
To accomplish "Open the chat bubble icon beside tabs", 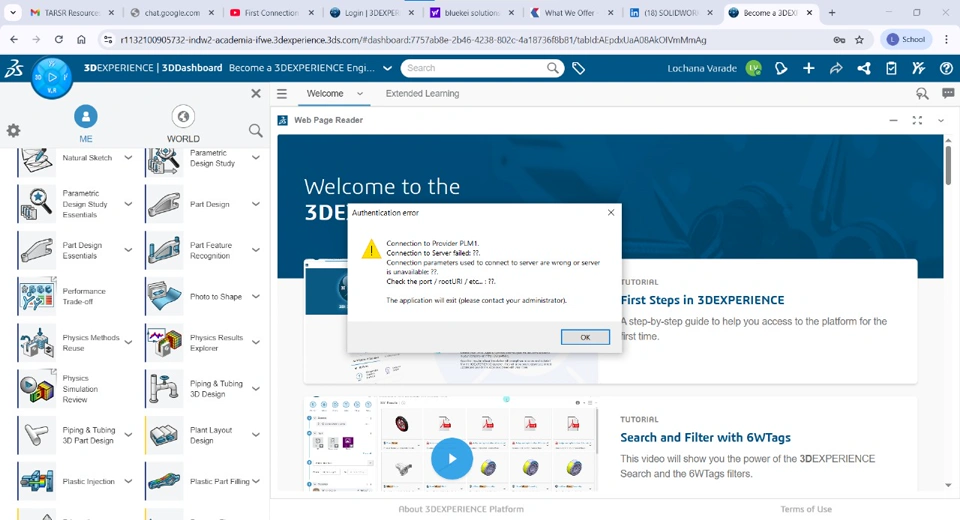I will point(948,93).
